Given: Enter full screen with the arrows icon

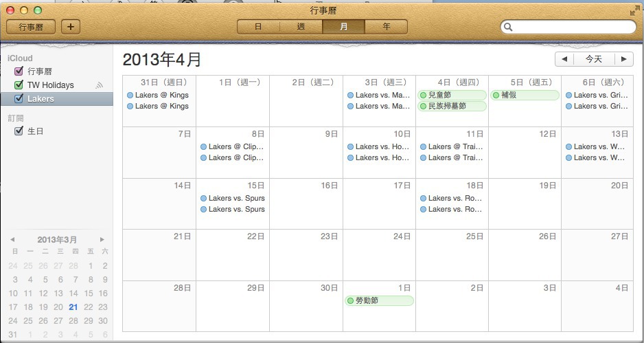Looking at the screenshot, I should [635, 11].
